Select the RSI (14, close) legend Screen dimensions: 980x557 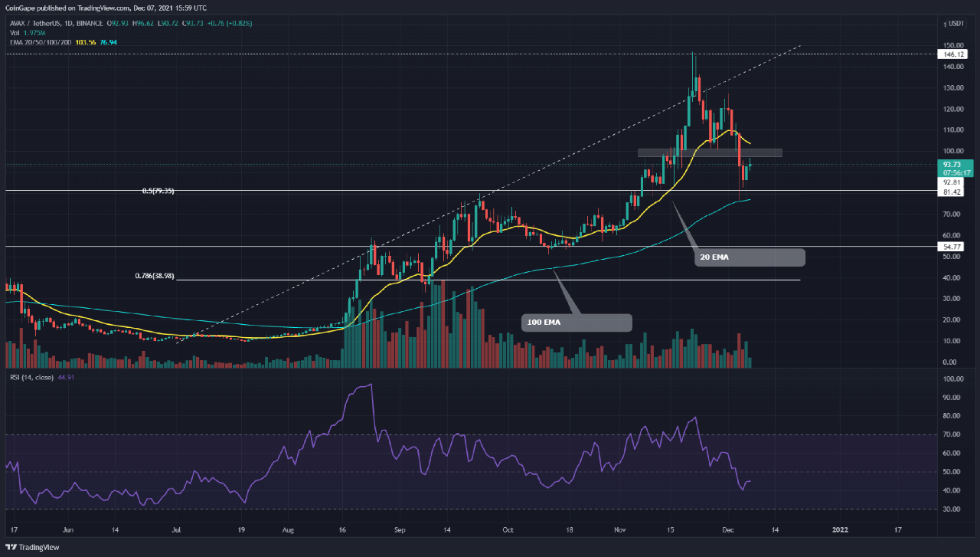point(31,376)
